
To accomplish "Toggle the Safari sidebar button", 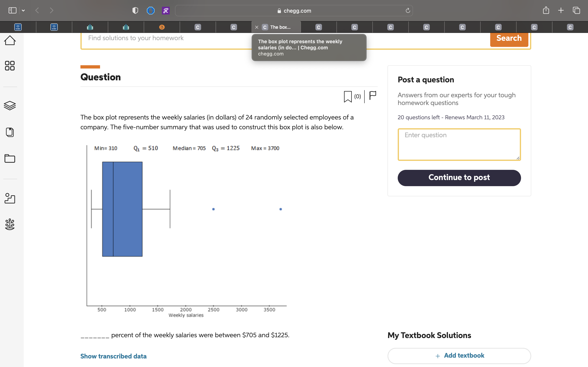I will pyautogui.click(x=12, y=10).
